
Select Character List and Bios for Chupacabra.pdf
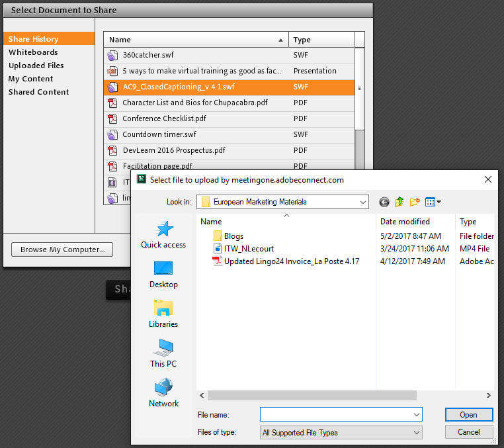(229, 103)
